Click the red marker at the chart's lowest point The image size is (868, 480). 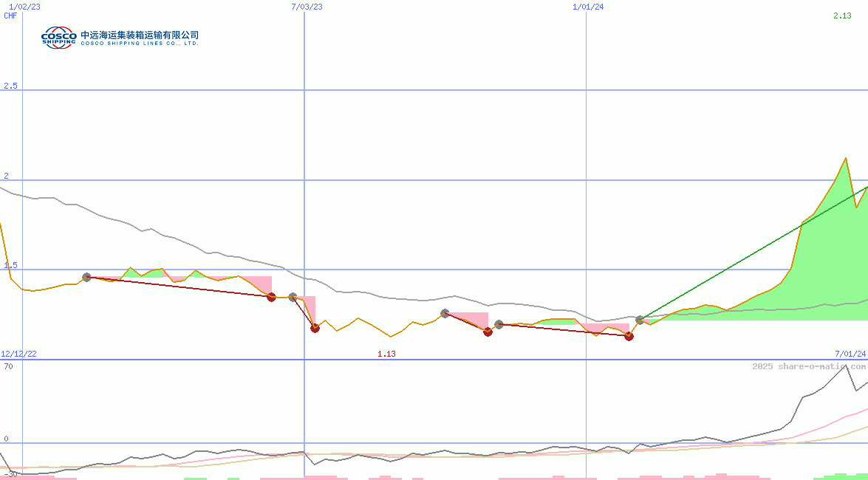pos(629,337)
